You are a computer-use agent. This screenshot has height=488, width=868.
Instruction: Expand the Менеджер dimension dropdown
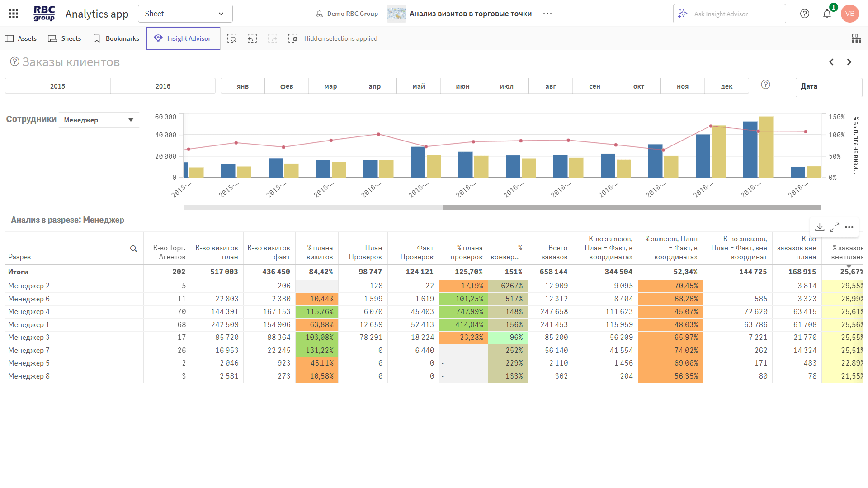99,120
